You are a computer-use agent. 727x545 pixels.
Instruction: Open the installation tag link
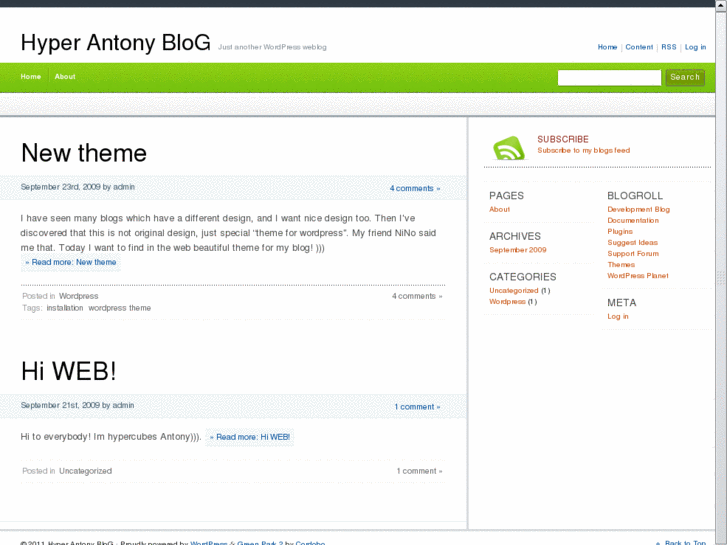coord(65,308)
